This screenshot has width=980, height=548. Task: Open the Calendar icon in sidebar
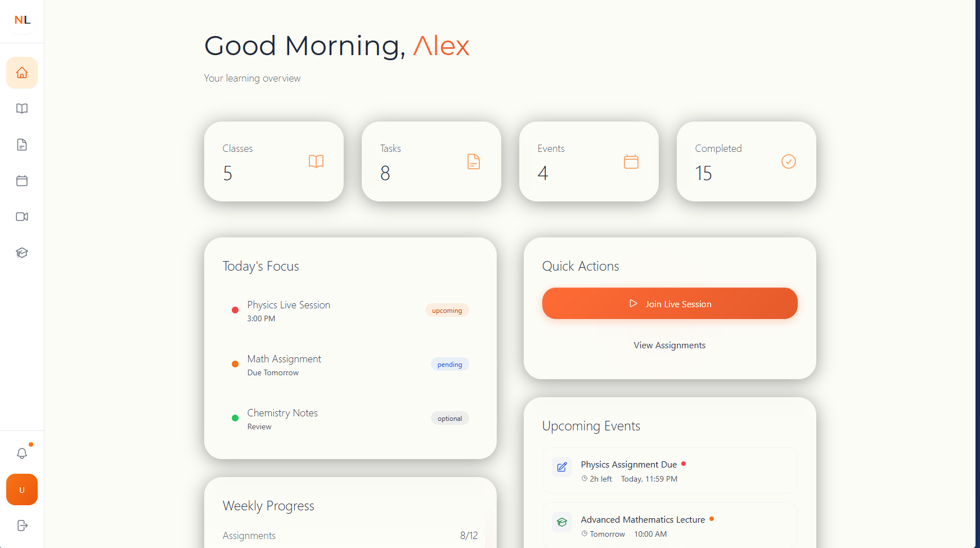pyautogui.click(x=22, y=181)
